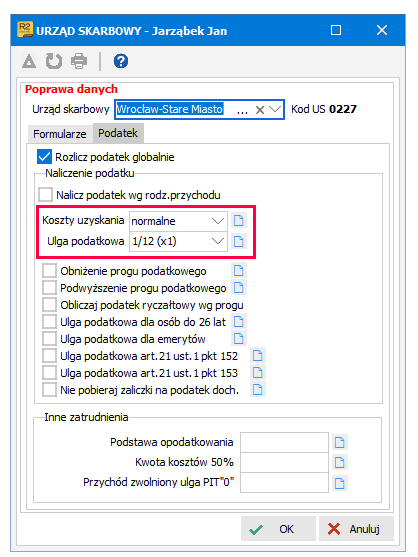The width and height of the screenshot is (418, 557).
Task: Check Ulga podatkowa art.21 ust.1 pkt 153
Action: tap(49, 373)
